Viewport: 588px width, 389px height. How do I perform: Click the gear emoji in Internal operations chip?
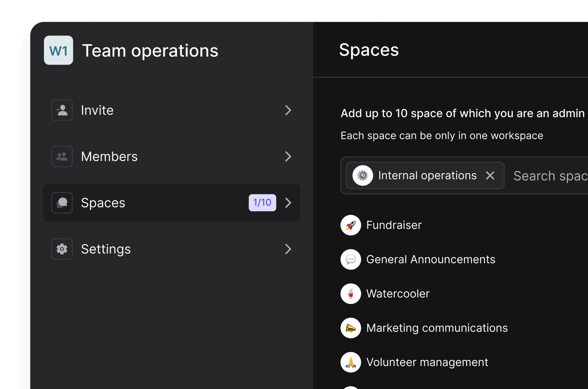[362, 175]
